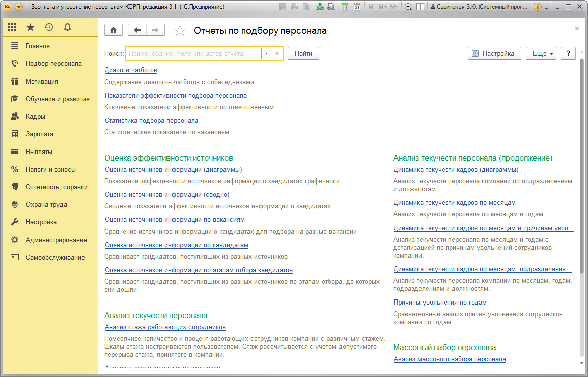Click the Save diskette icon in title bar
The width and height of the screenshot is (588, 377).
(x=283, y=7)
